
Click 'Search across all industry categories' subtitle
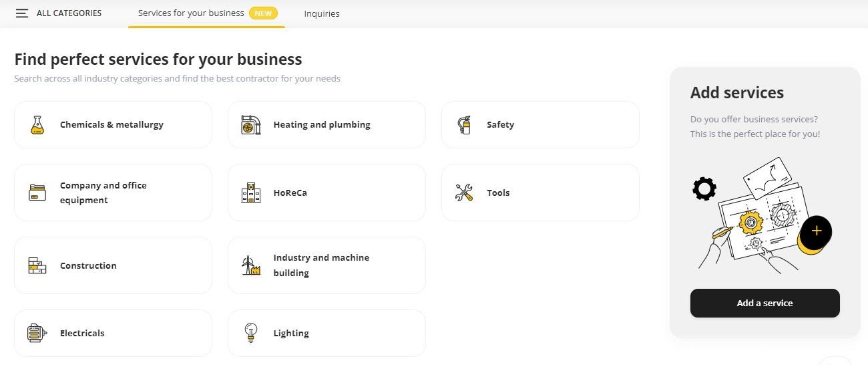pos(177,79)
